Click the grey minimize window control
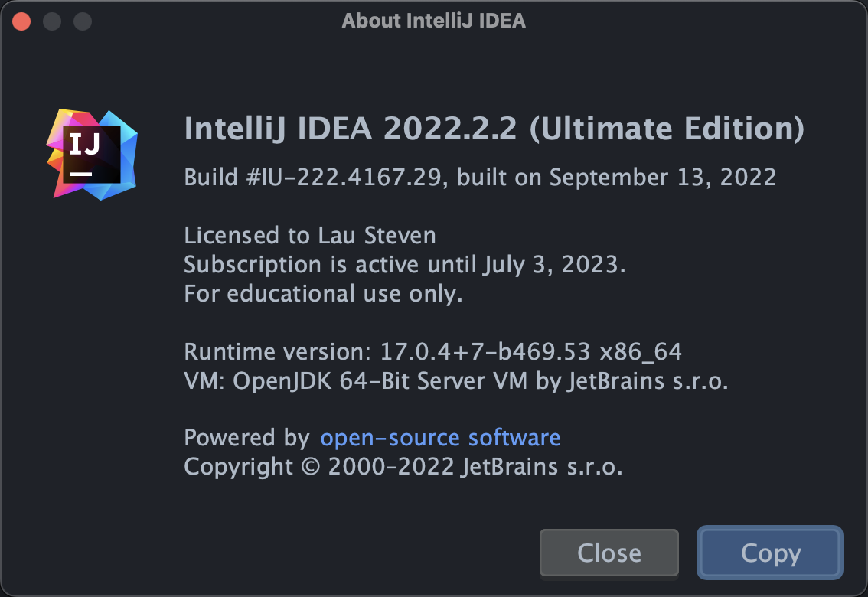 pyautogui.click(x=52, y=21)
